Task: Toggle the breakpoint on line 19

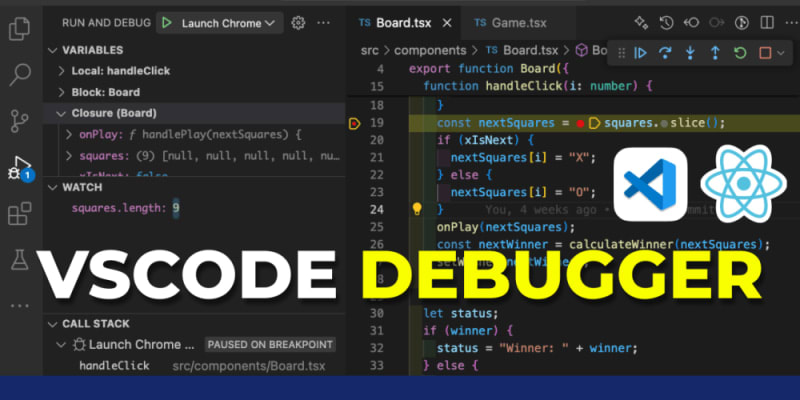Action: (x=355, y=123)
